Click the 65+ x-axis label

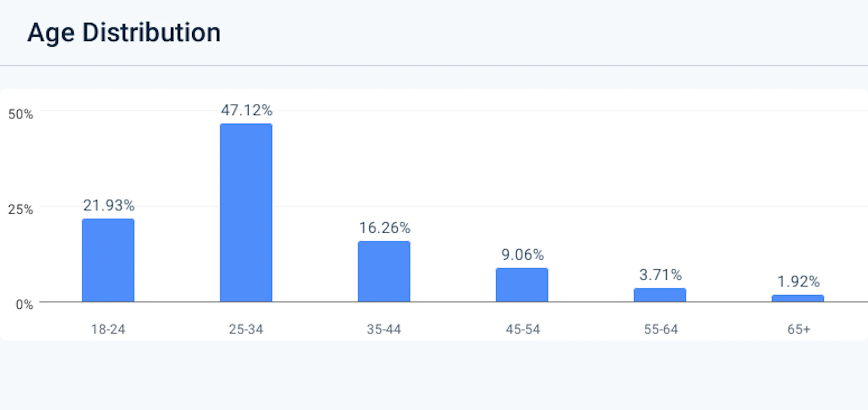[798, 329]
